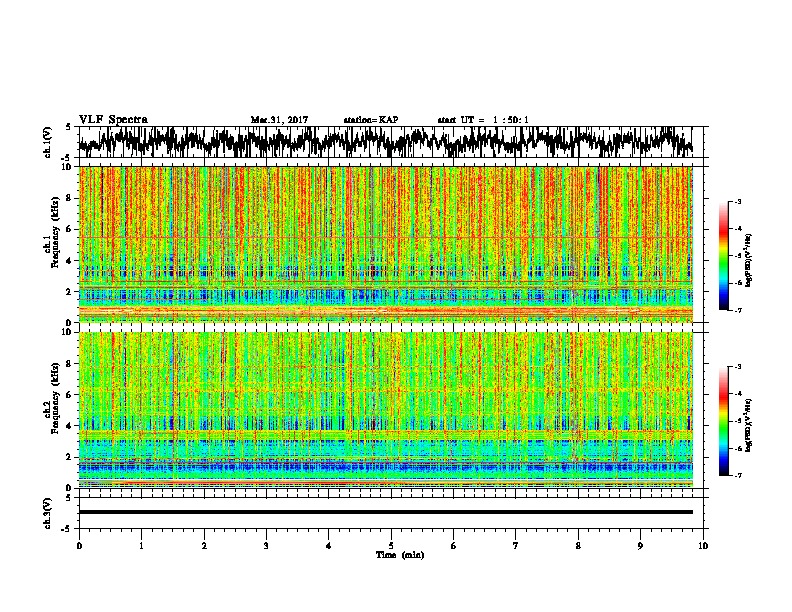792x612 pixels.
Task: Click inside the ch.2 spectrogram panel
Action: pyautogui.click(x=386, y=410)
